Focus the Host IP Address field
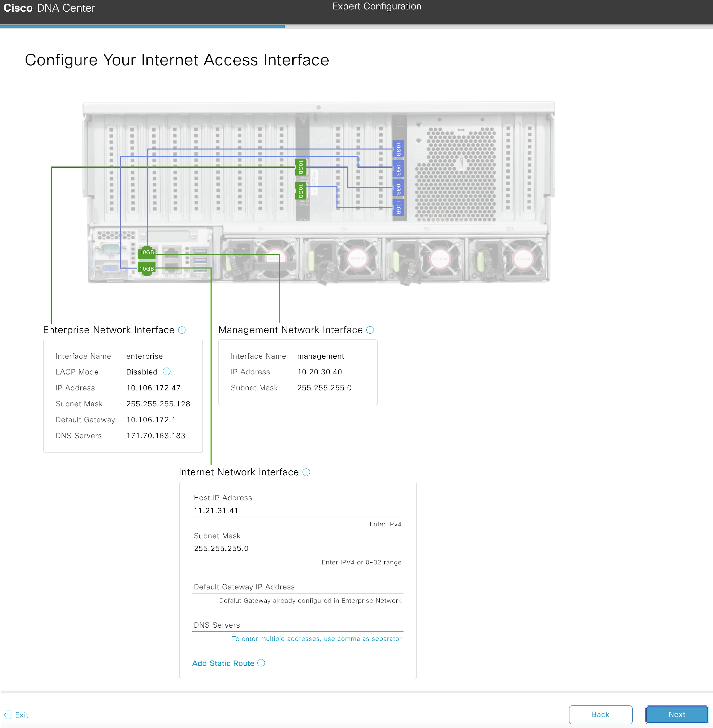 298,510
